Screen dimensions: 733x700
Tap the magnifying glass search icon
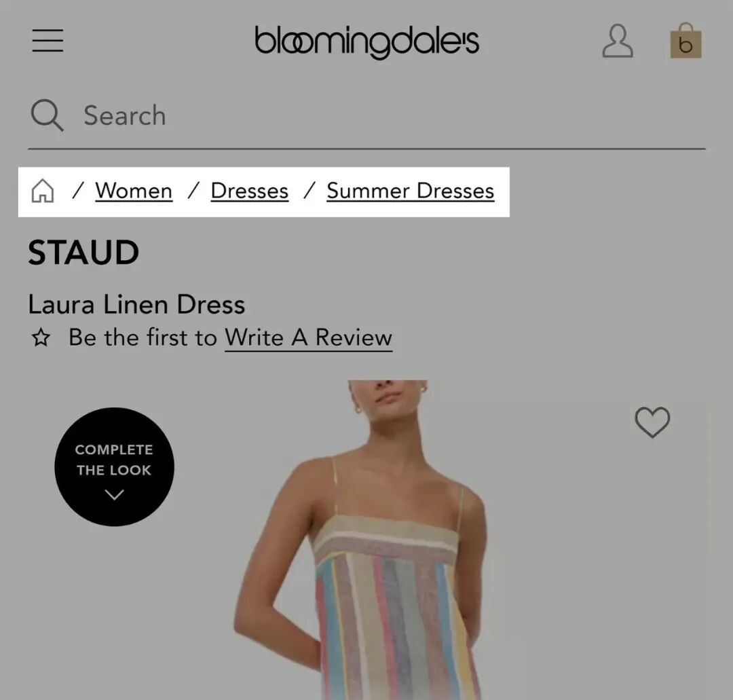pyautogui.click(x=47, y=115)
